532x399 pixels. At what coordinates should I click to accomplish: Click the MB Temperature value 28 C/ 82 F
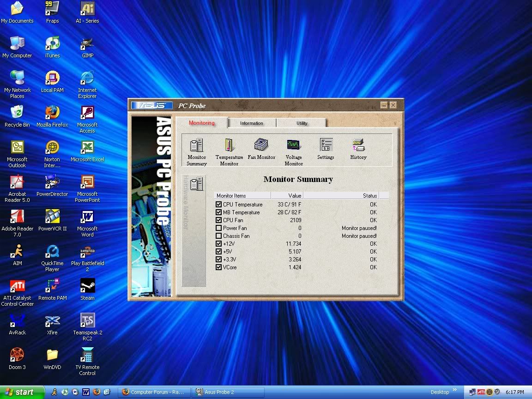pos(289,212)
